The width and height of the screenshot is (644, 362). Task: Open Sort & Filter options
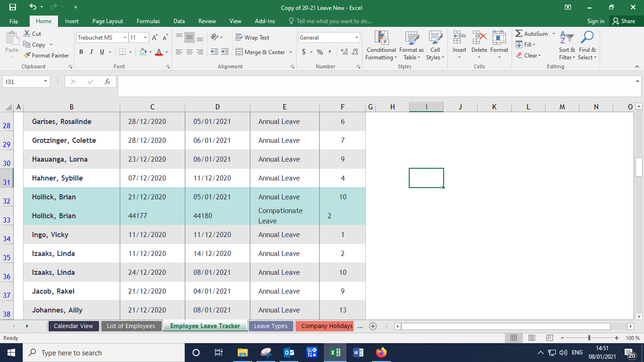567,46
